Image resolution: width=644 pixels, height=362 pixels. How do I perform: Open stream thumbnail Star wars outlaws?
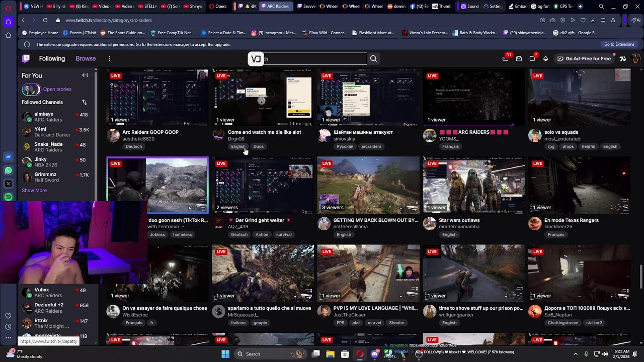tap(474, 185)
